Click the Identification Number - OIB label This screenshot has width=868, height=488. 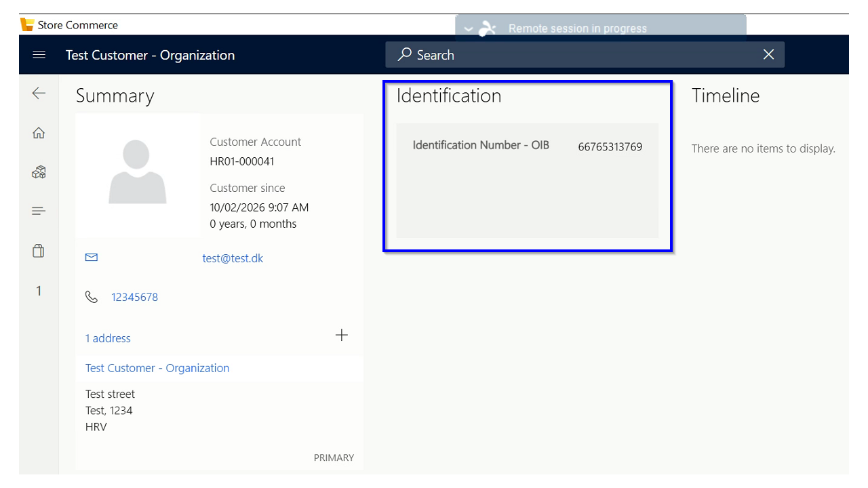coord(481,145)
